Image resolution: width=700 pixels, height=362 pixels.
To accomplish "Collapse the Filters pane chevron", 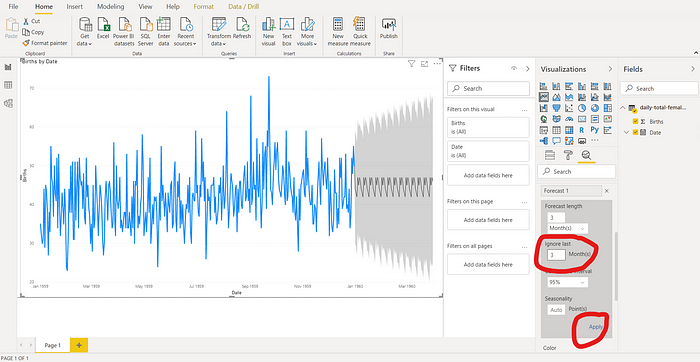I will click(x=528, y=69).
